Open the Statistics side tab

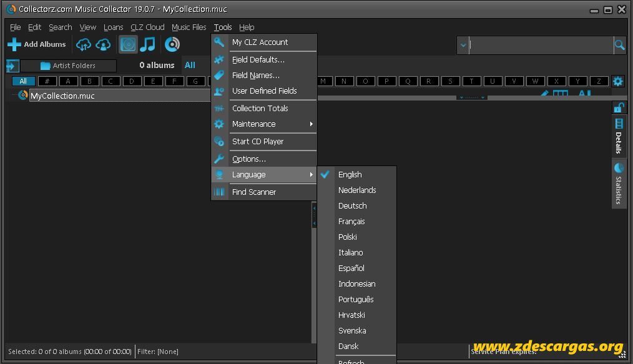point(619,184)
